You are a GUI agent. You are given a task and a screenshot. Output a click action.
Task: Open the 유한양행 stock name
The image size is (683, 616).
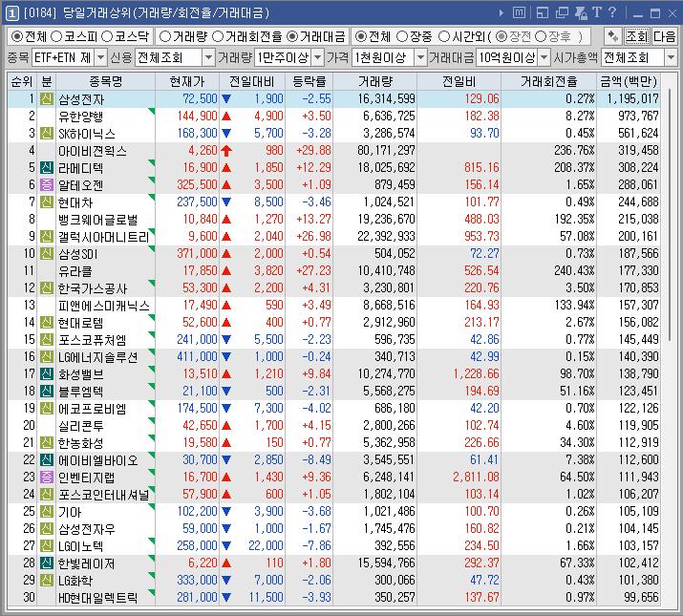80,117
